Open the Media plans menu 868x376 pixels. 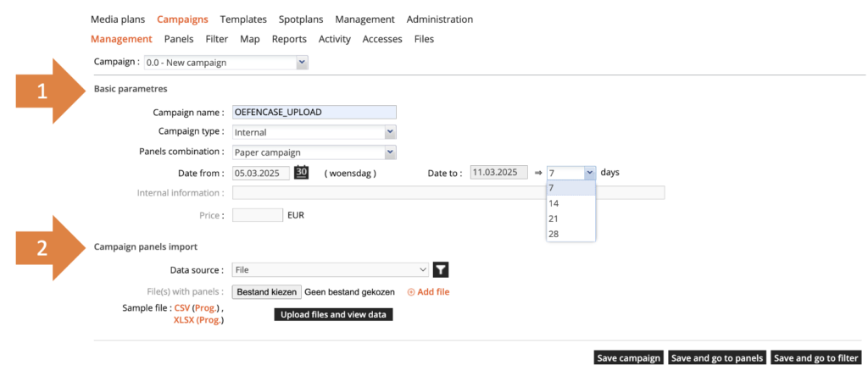(118, 19)
